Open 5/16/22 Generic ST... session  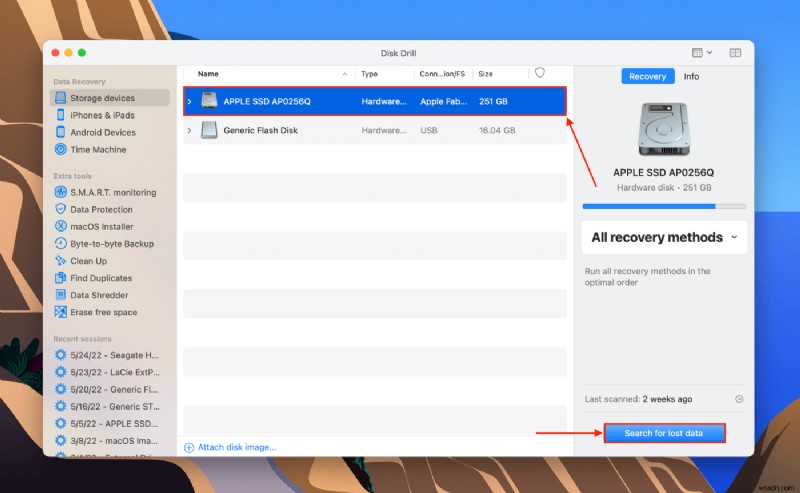pos(115,406)
